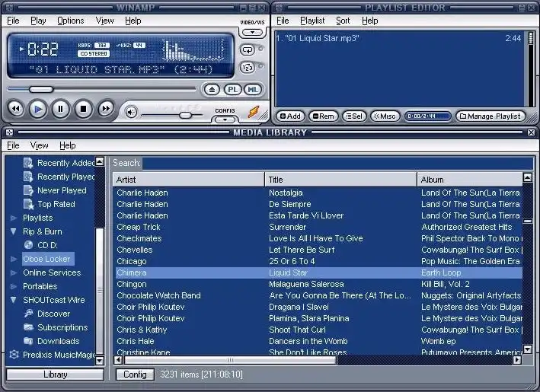
Task: Collapse the SHOUTcast Wire tree node
Action: coord(14,300)
